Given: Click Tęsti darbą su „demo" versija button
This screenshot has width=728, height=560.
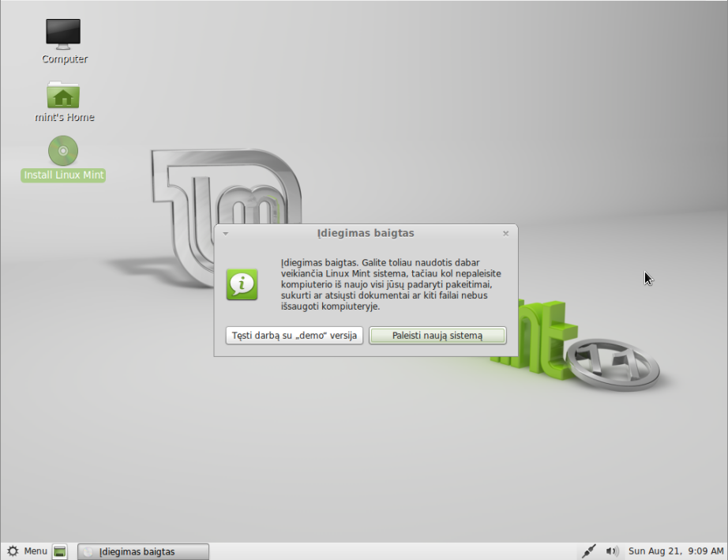Looking at the screenshot, I should coord(295,335).
